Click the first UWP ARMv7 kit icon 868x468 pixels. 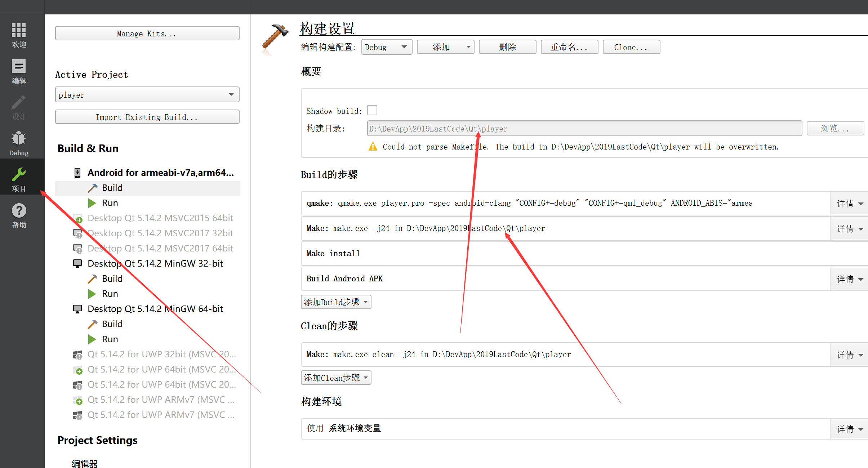(x=78, y=400)
